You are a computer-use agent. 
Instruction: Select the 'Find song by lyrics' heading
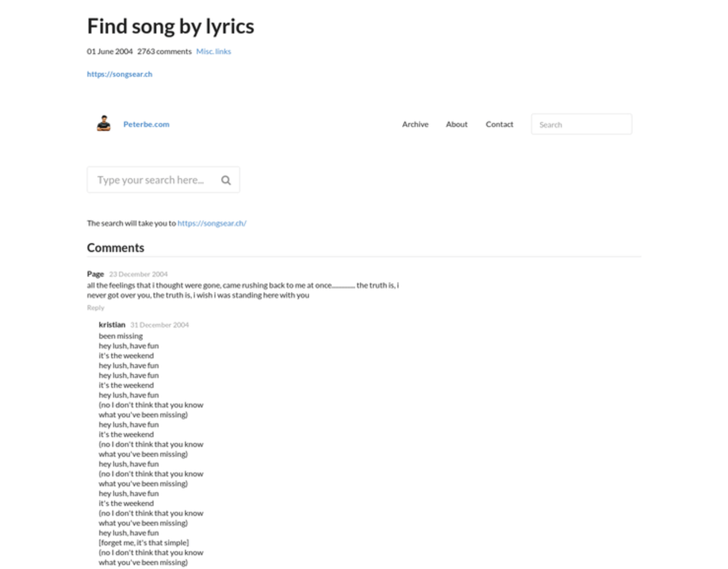171,26
